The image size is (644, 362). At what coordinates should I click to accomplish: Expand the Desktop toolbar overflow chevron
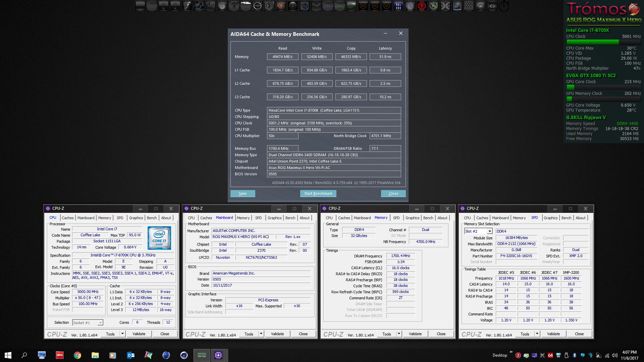511,352
